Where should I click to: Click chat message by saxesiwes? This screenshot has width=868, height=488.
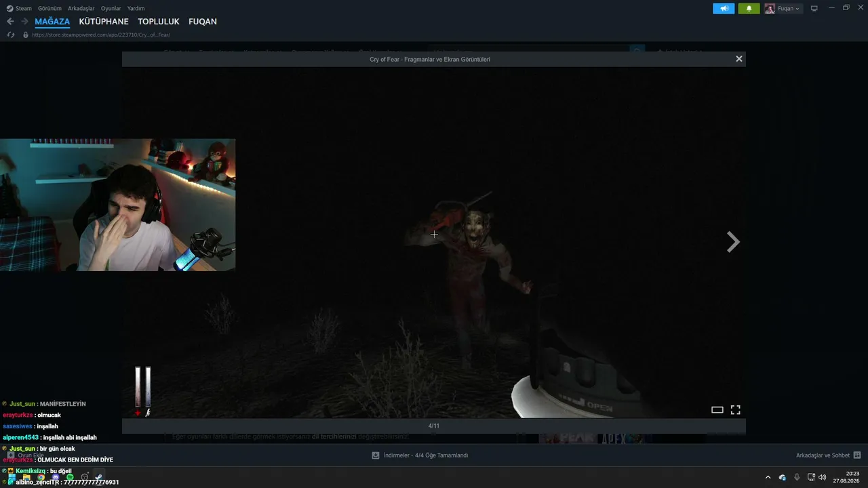point(31,426)
